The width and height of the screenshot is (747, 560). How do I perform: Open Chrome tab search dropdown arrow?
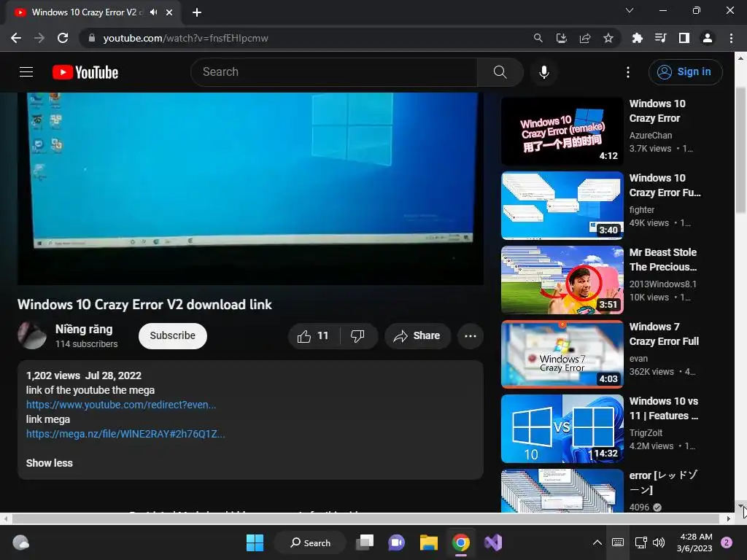(x=630, y=10)
